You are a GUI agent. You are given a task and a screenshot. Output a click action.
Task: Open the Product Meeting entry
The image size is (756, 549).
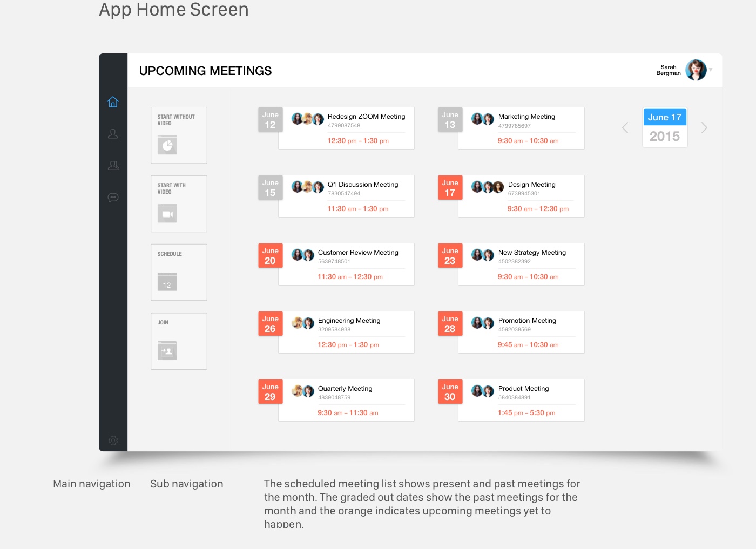coord(523,389)
